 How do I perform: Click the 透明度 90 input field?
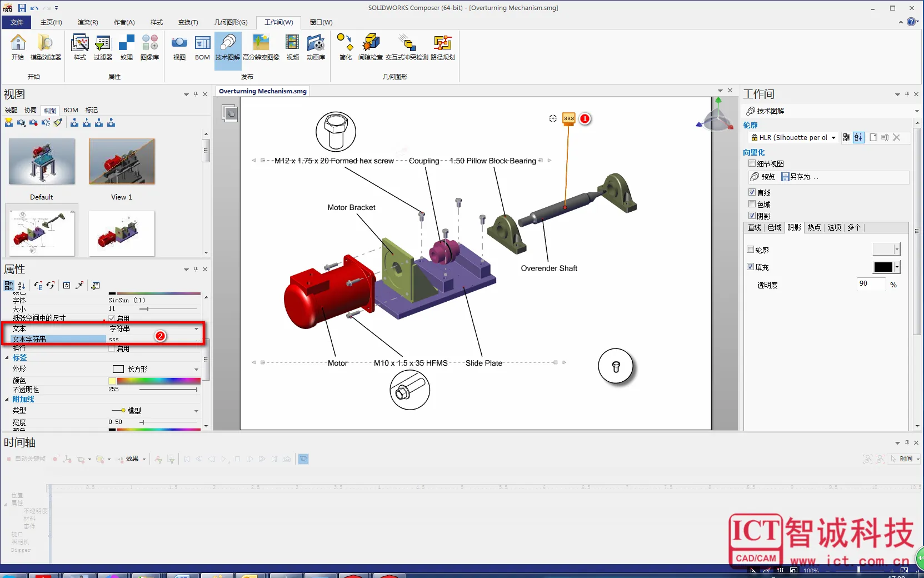point(871,284)
